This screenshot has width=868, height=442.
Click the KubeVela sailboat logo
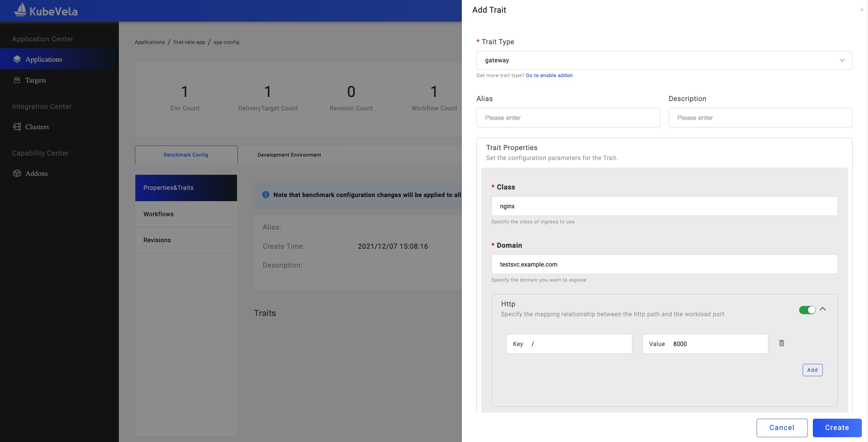pos(21,10)
